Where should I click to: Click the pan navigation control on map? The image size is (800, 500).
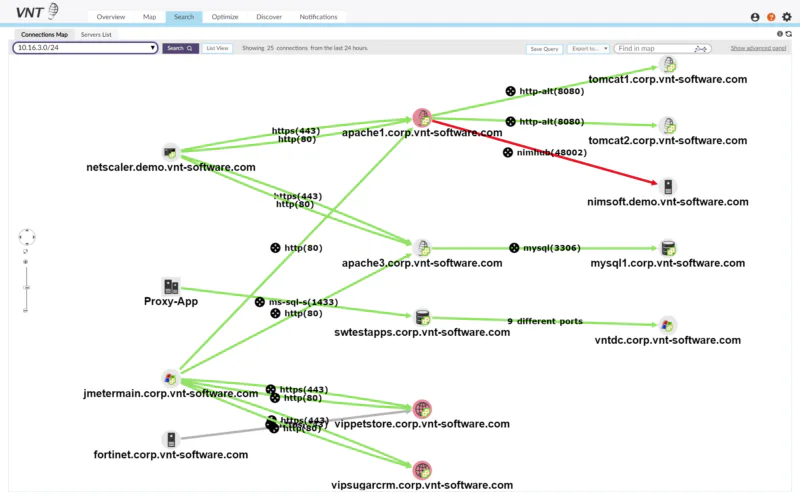[x=27, y=237]
